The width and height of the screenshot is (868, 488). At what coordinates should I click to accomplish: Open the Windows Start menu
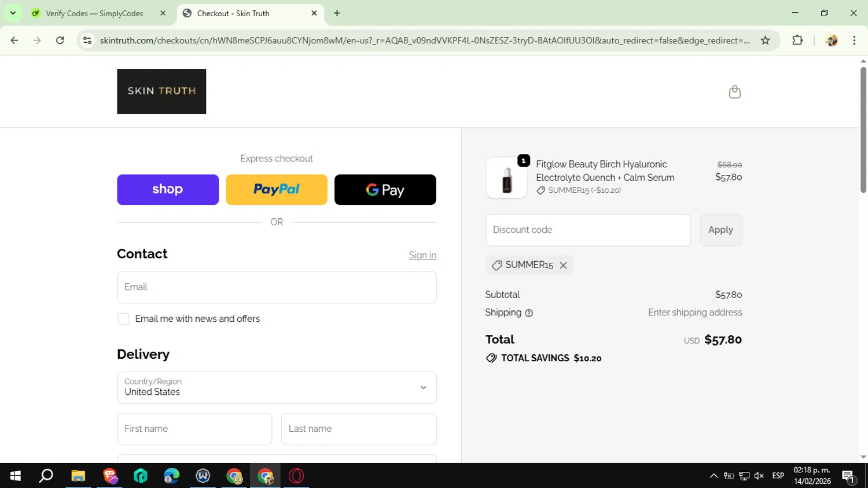click(x=16, y=476)
